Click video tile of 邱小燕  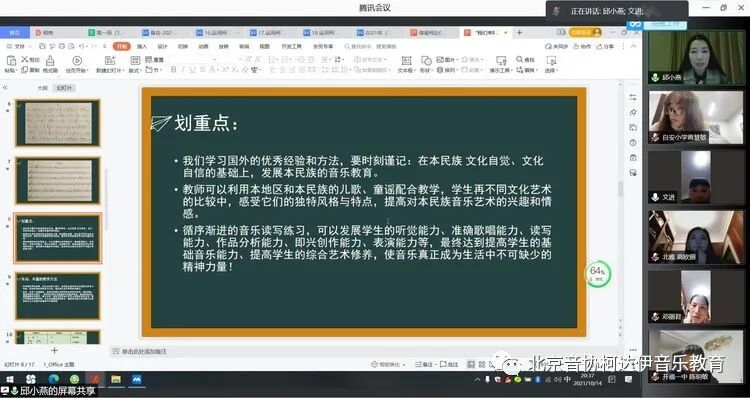pyautogui.click(x=697, y=57)
